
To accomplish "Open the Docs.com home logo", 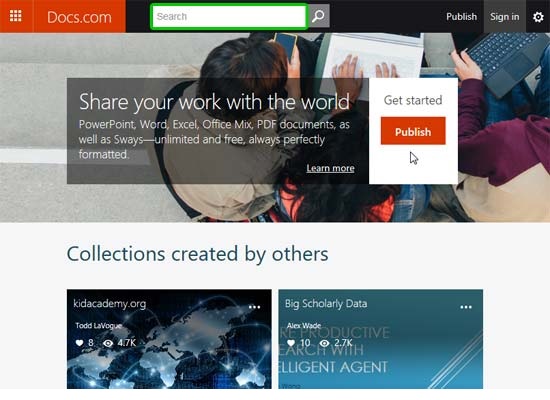I will coord(79,16).
